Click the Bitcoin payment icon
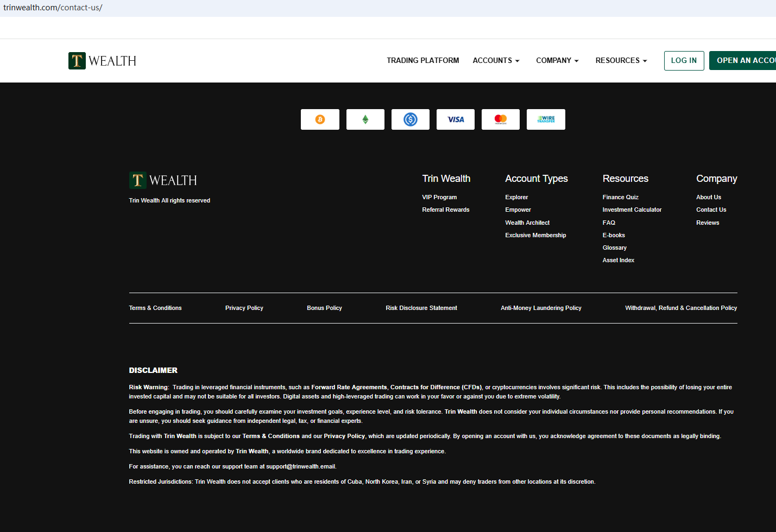This screenshot has height=532, width=776. [320, 119]
